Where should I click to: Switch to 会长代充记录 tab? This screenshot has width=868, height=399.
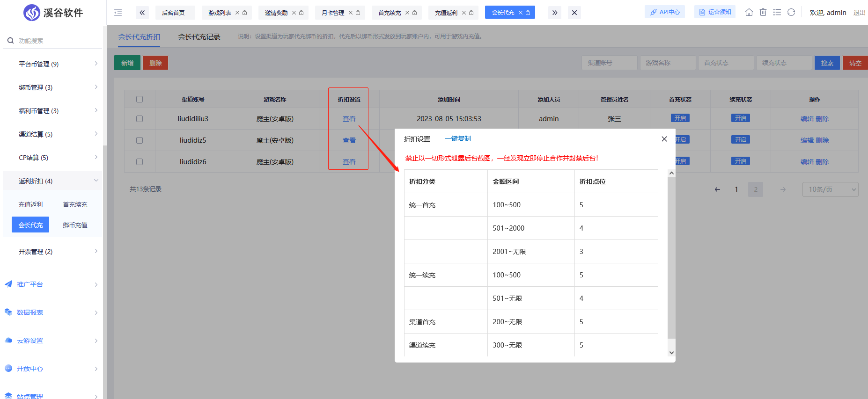tap(199, 37)
